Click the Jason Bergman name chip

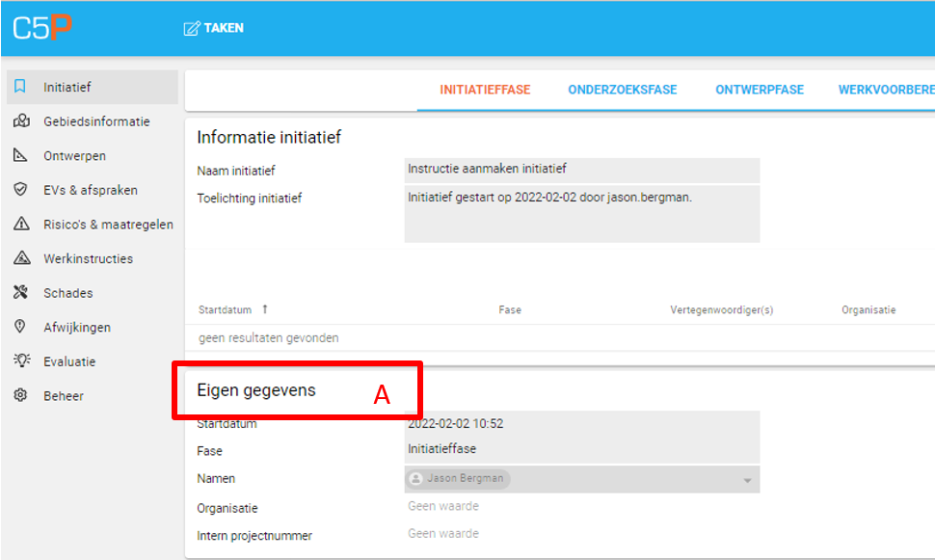click(459, 479)
